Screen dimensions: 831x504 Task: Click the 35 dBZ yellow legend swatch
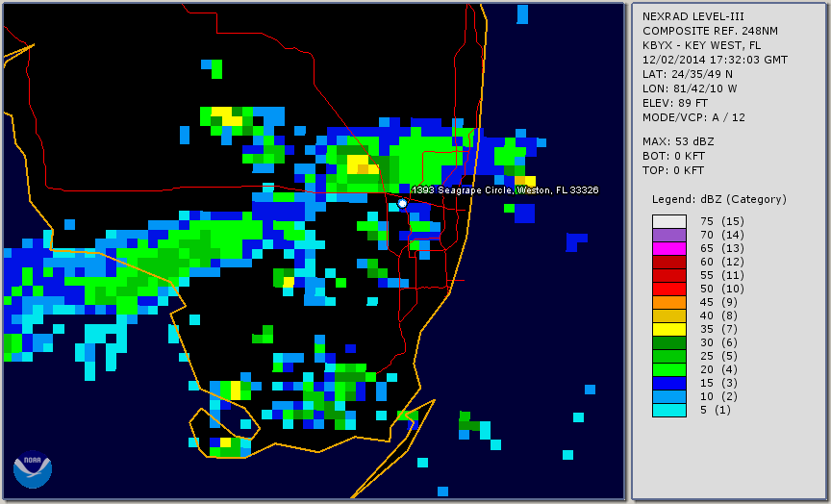[668, 329]
